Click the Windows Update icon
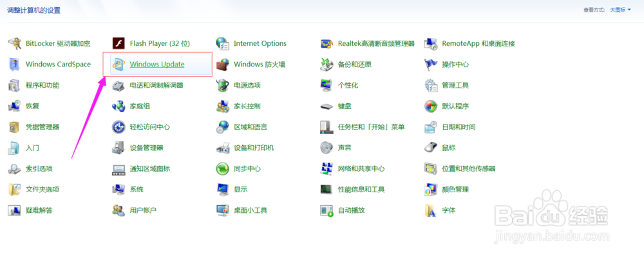 [x=118, y=64]
